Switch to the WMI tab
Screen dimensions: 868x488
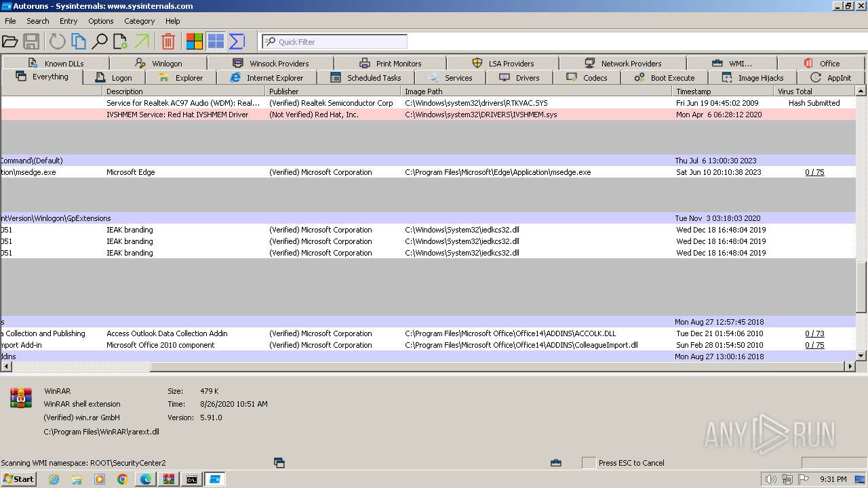732,63
